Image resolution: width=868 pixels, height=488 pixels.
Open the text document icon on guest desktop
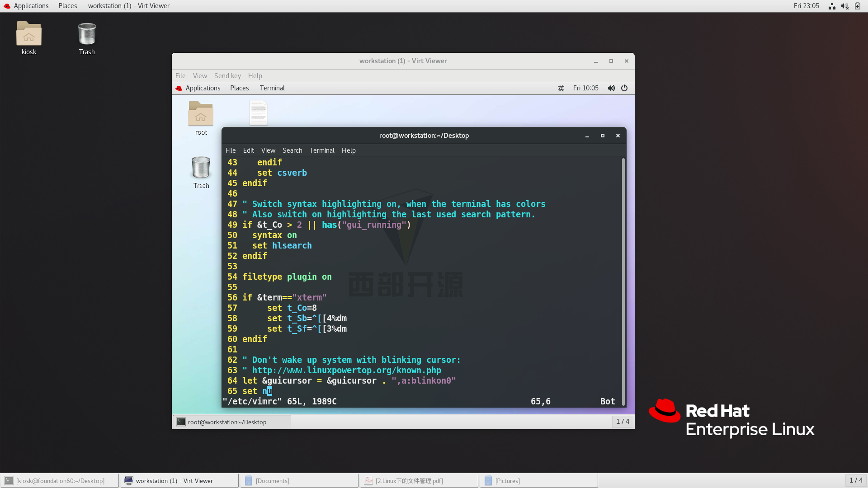[259, 113]
